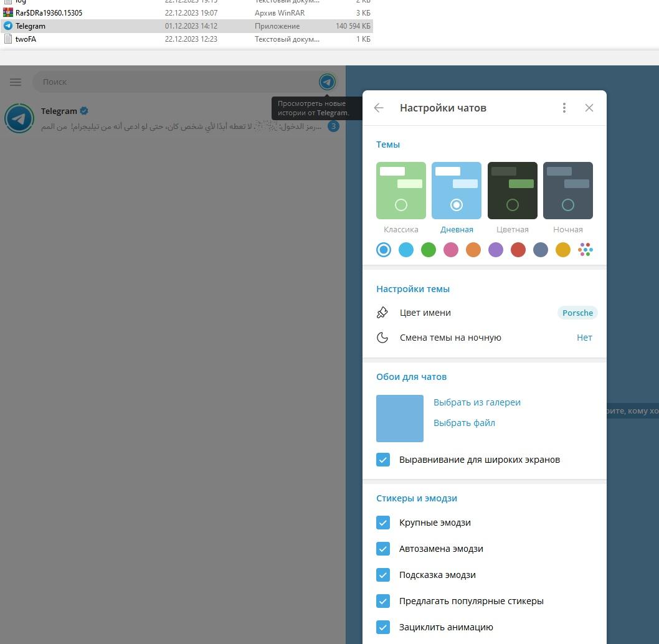Go back using the arrow in Настройки чатов
Image resolution: width=659 pixels, height=644 pixels.
pyautogui.click(x=379, y=108)
